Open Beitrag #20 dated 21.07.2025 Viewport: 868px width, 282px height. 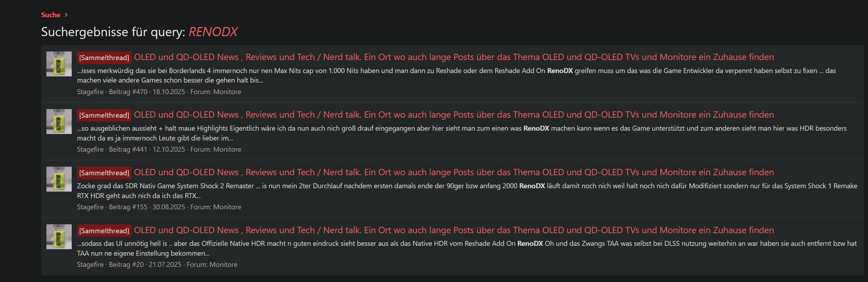[127, 264]
